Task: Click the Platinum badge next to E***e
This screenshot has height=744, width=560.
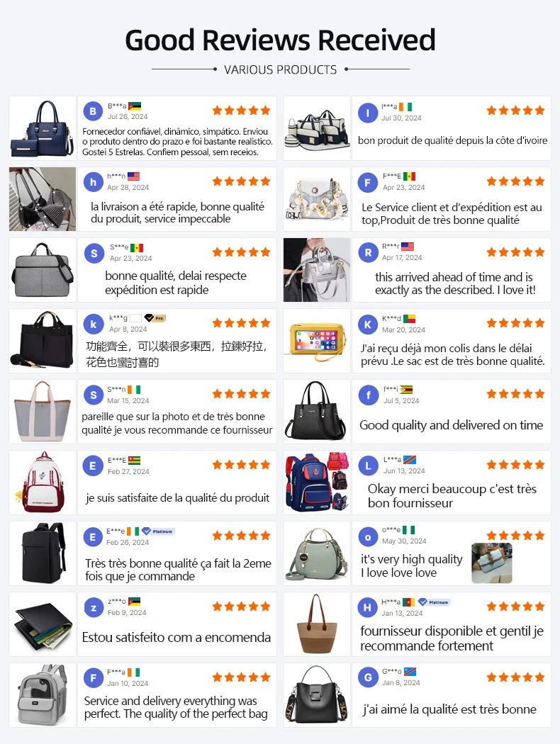Action: [159, 531]
